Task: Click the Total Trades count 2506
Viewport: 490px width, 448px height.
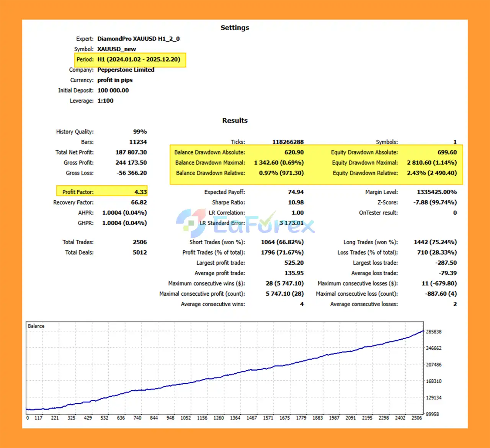Action: pos(140,242)
